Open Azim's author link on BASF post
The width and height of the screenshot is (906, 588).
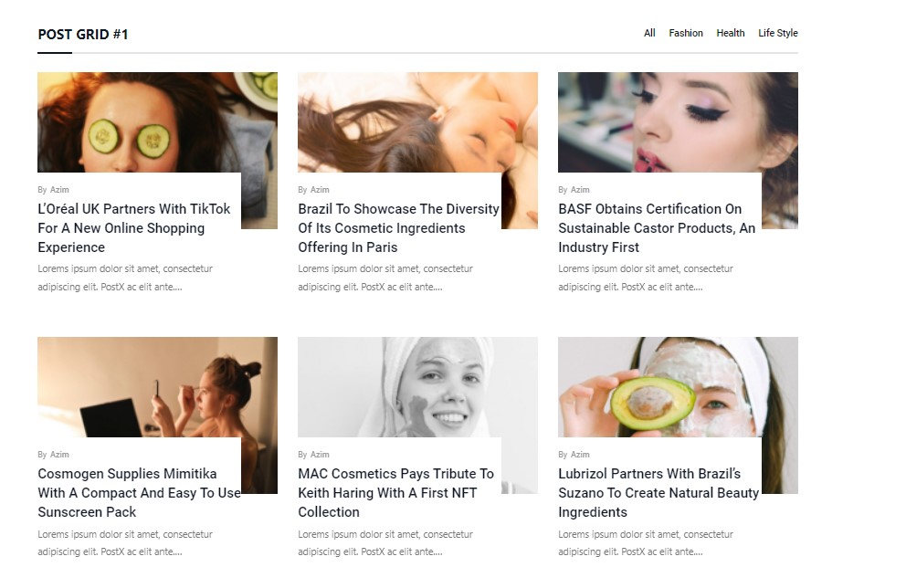click(580, 190)
